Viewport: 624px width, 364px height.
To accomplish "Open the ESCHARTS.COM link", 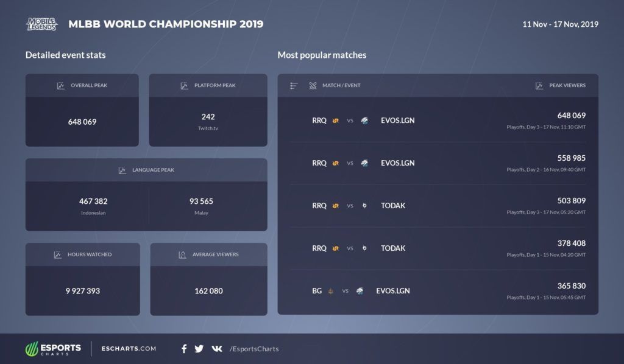I will 130,349.
